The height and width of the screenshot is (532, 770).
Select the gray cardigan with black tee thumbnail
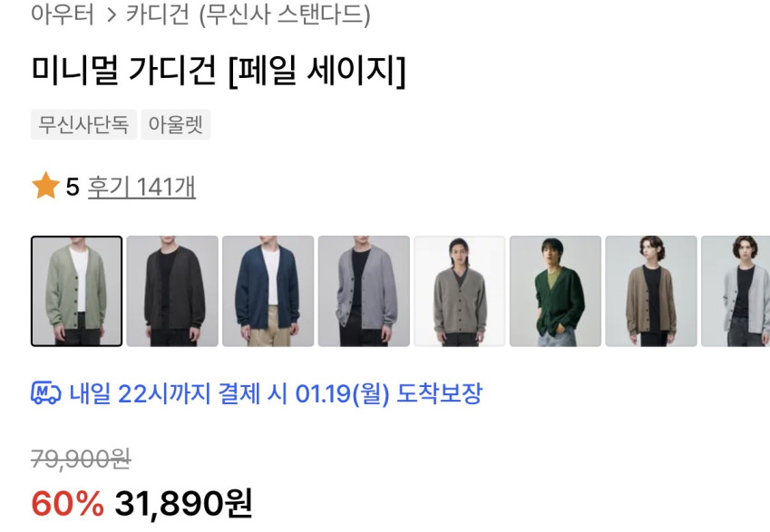tap(364, 291)
